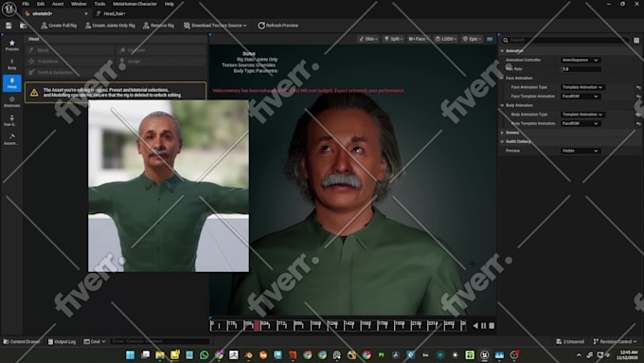Open the Content Drawer
This screenshot has height=363, width=644.
pos(22,341)
